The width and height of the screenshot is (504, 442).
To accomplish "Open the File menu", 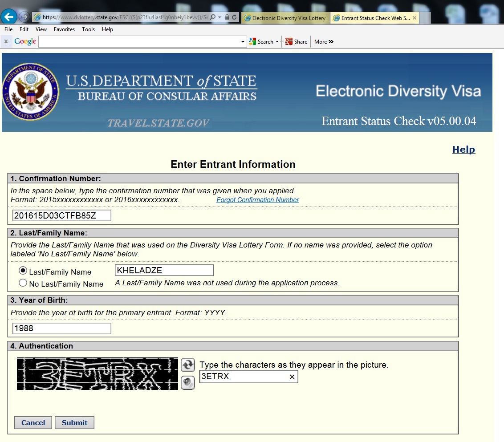I will coord(8,29).
